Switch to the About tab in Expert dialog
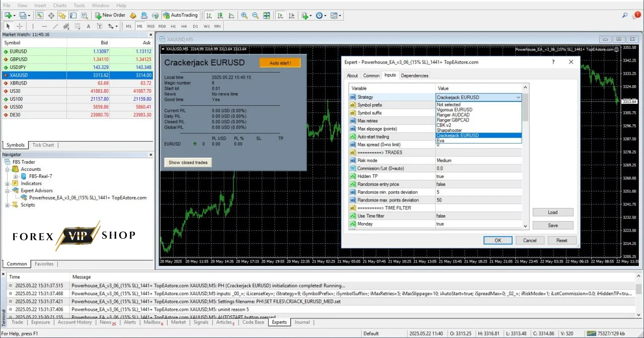The image size is (644, 338). (x=352, y=76)
